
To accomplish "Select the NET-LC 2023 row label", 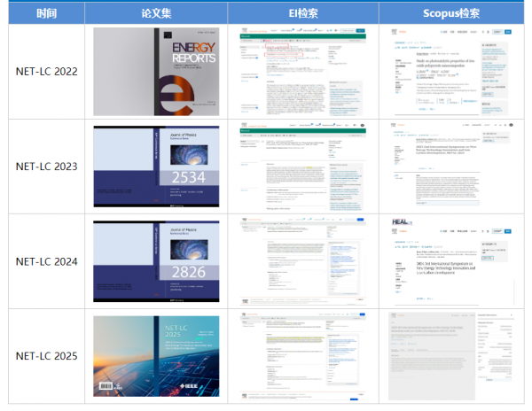I will click(x=46, y=167).
